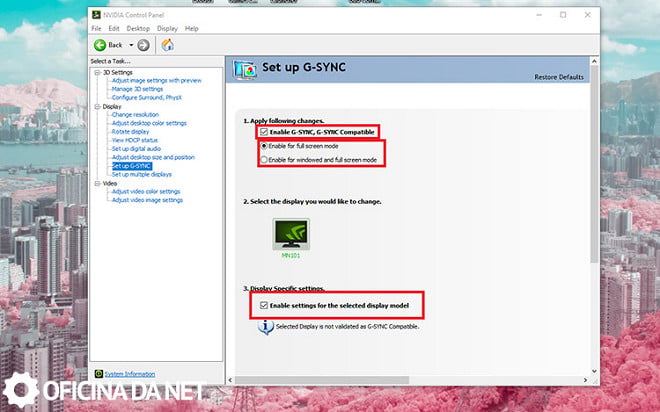This screenshot has height=412, width=660.
Task: Click the scroll up arrow
Action: point(594,61)
